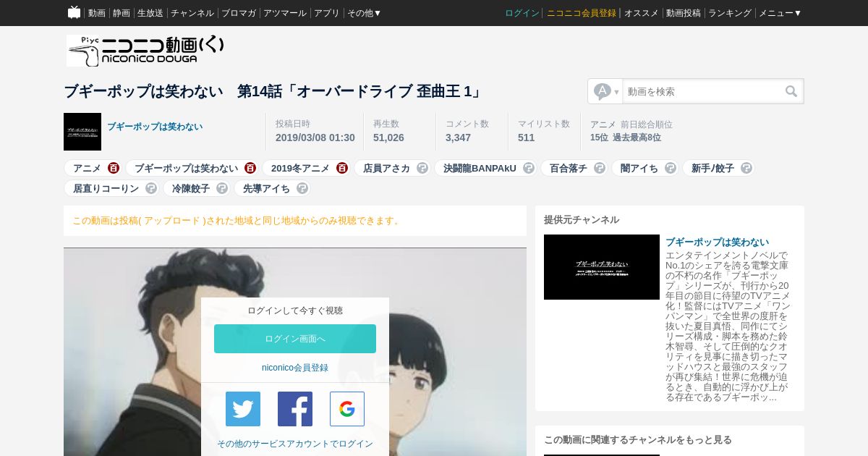Select the 新手/餃子 tag
Screen dimensions: 868x456
(x=712, y=168)
